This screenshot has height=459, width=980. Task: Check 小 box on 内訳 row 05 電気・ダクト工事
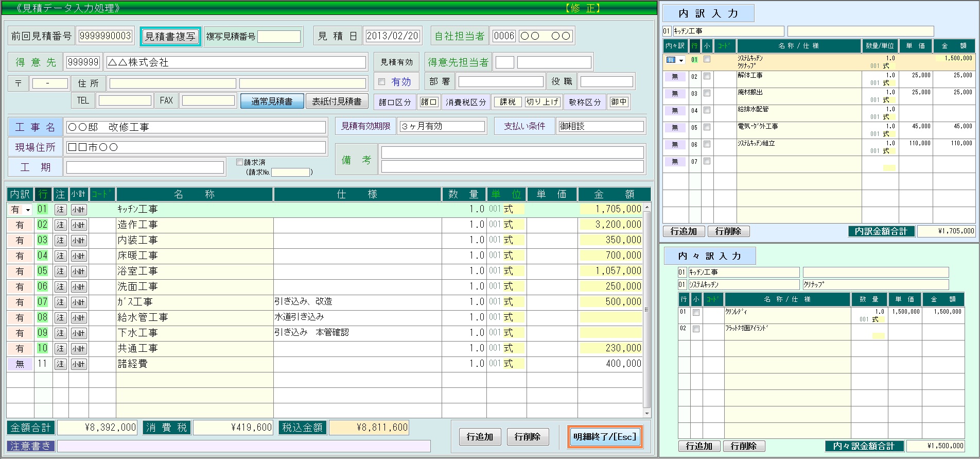point(707,127)
